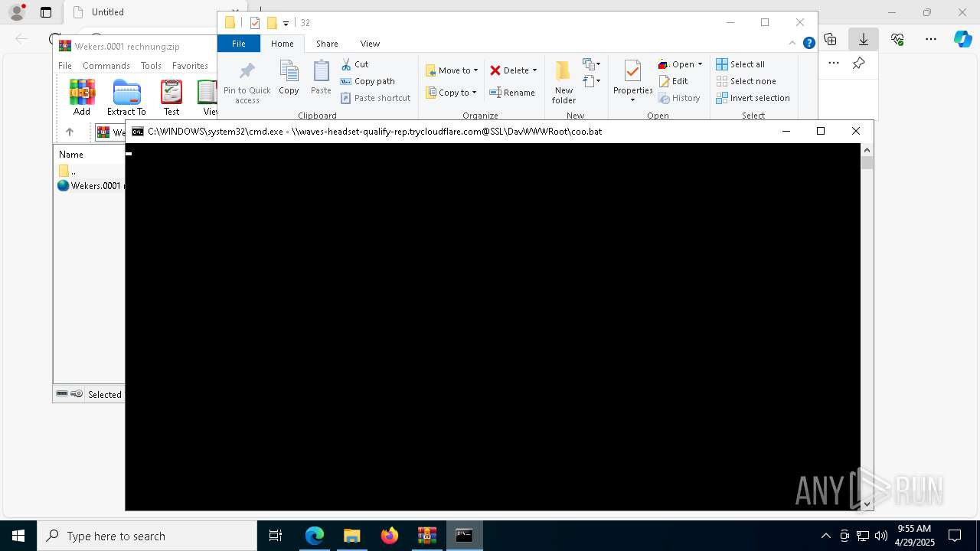Expand the Properties dropdown arrow
The image size is (980, 551).
(x=632, y=100)
